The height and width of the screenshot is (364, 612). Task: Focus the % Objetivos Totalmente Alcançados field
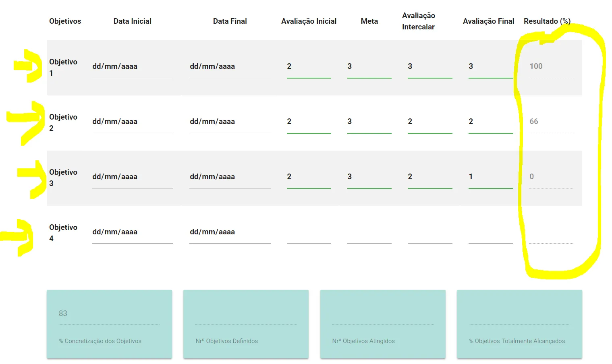coord(519,315)
